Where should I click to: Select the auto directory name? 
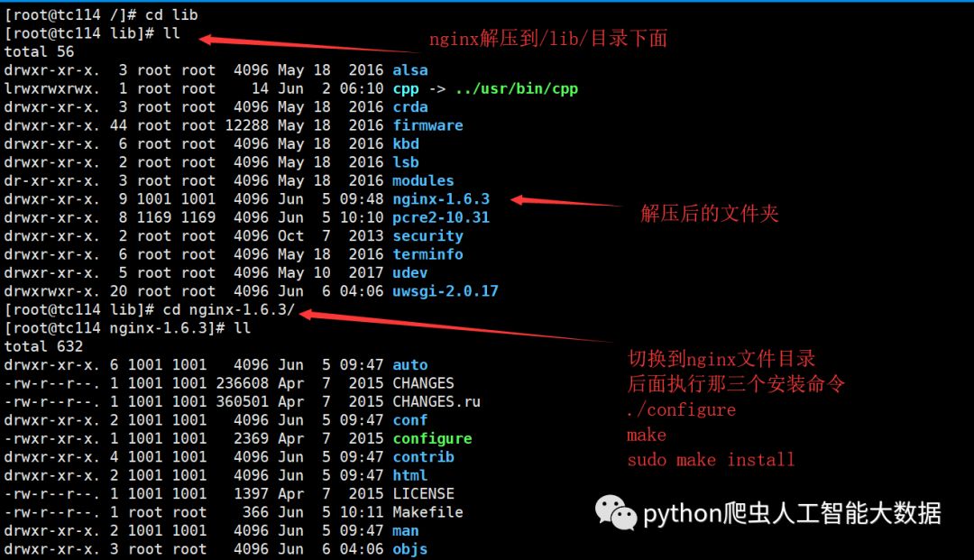coord(410,365)
